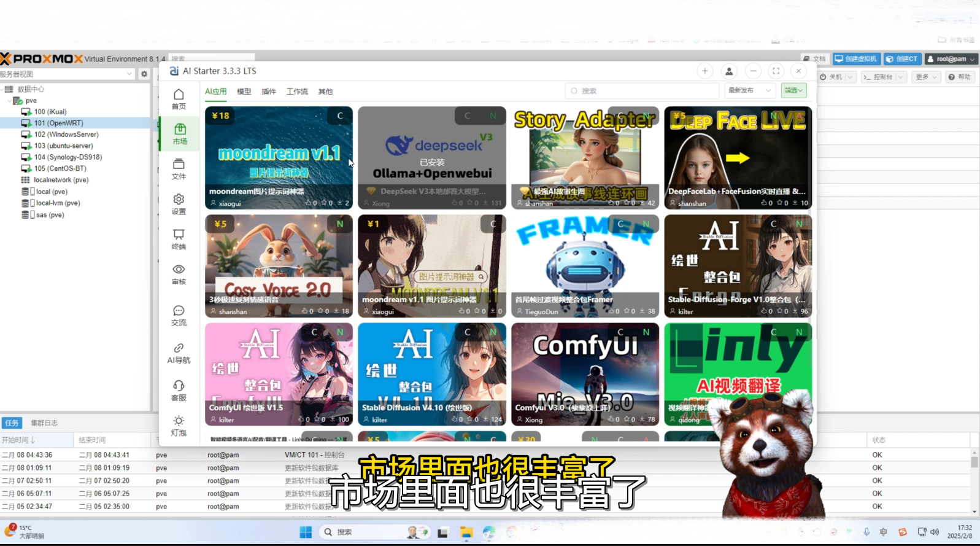Viewport: 980px width, 546px height.
Task: Click the gear icon beside 服务器视图 in Proxmox
Action: [x=144, y=74]
